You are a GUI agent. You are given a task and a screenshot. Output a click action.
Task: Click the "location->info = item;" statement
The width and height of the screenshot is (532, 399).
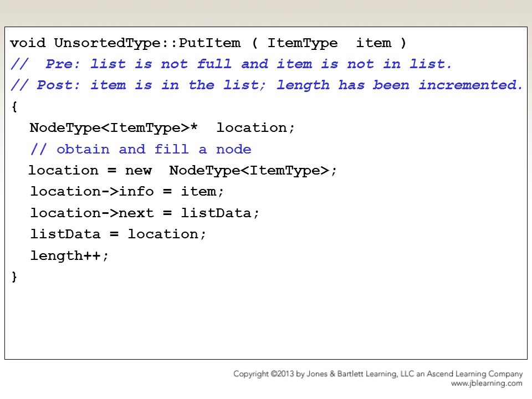point(126,192)
